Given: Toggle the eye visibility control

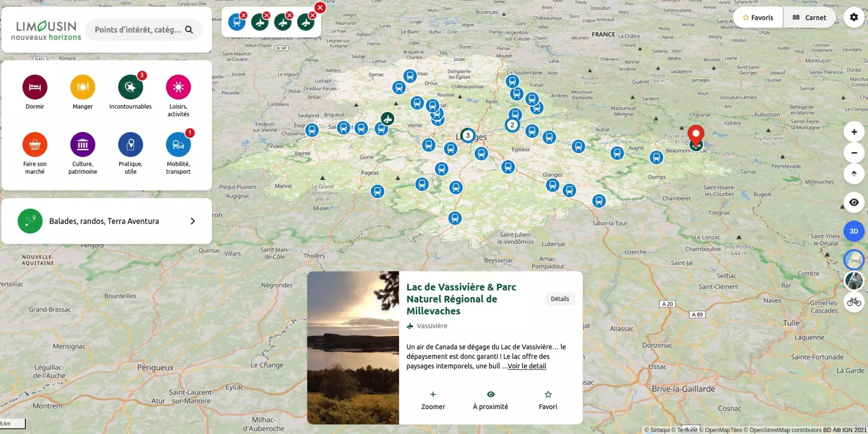Looking at the screenshot, I should click(x=854, y=203).
